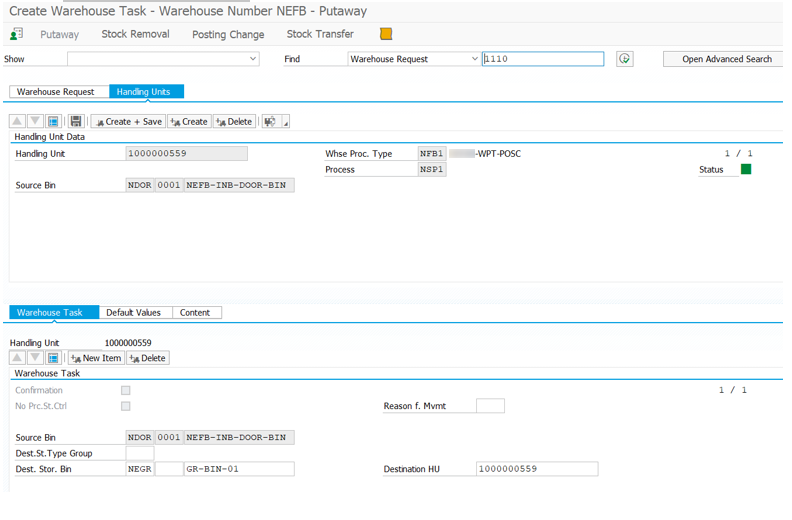Image resolution: width=792 pixels, height=520 pixels.
Task: Click the New Item button
Action: click(96, 358)
